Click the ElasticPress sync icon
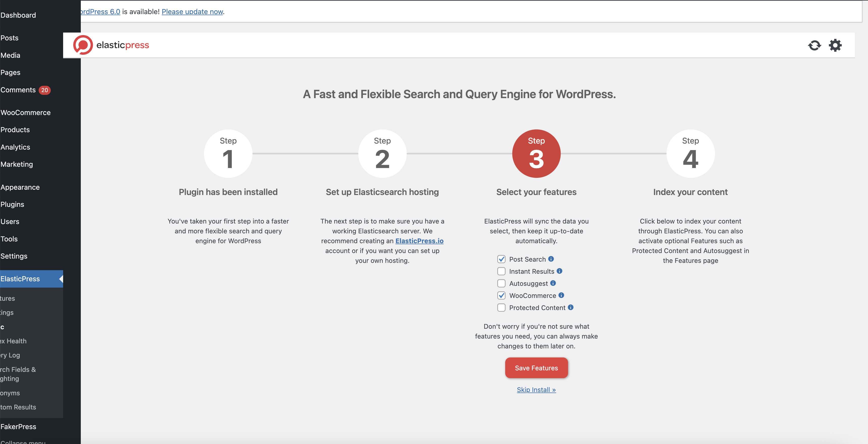868x444 pixels. (814, 45)
